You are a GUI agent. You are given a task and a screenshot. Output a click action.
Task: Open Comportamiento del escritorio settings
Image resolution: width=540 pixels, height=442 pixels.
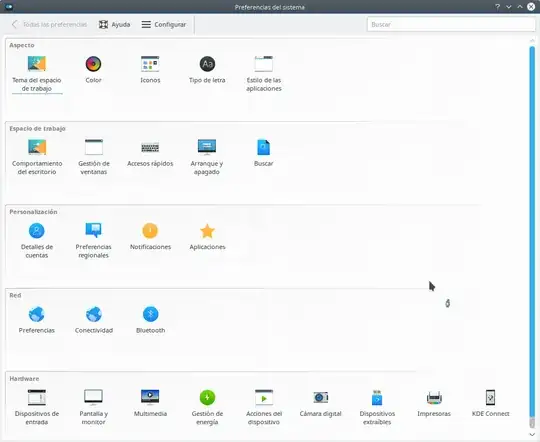[x=37, y=157]
